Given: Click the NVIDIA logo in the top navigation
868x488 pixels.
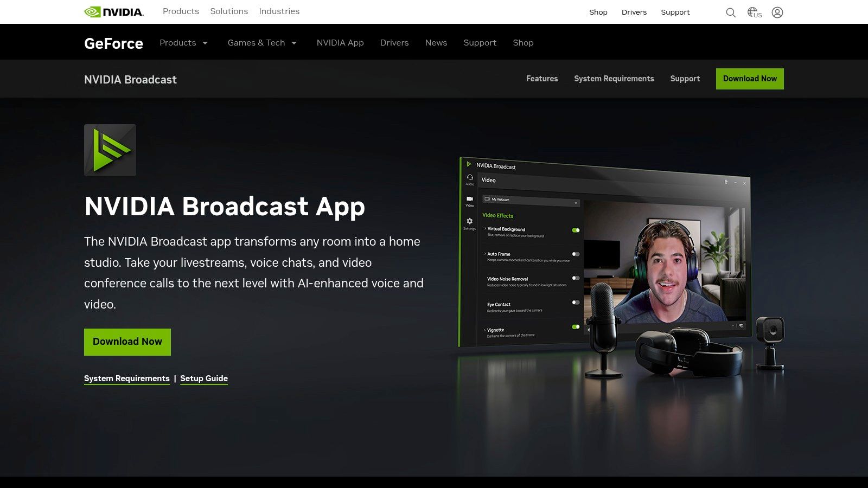Looking at the screenshot, I should point(113,11).
